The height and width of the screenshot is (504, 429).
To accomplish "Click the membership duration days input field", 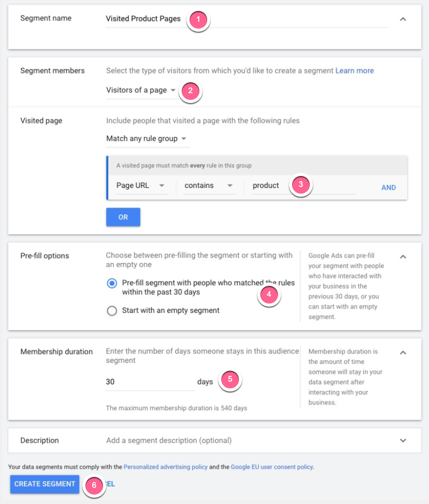I will [x=150, y=382].
